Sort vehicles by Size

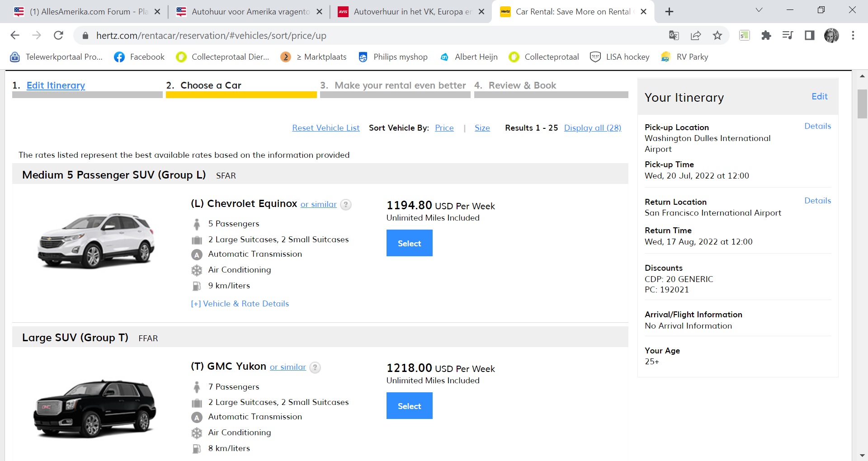click(x=482, y=128)
